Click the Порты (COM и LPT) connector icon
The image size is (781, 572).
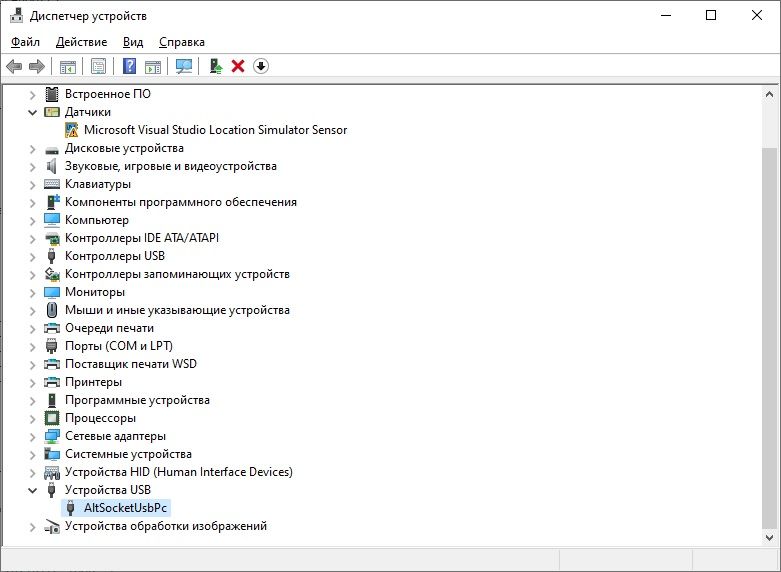point(51,346)
